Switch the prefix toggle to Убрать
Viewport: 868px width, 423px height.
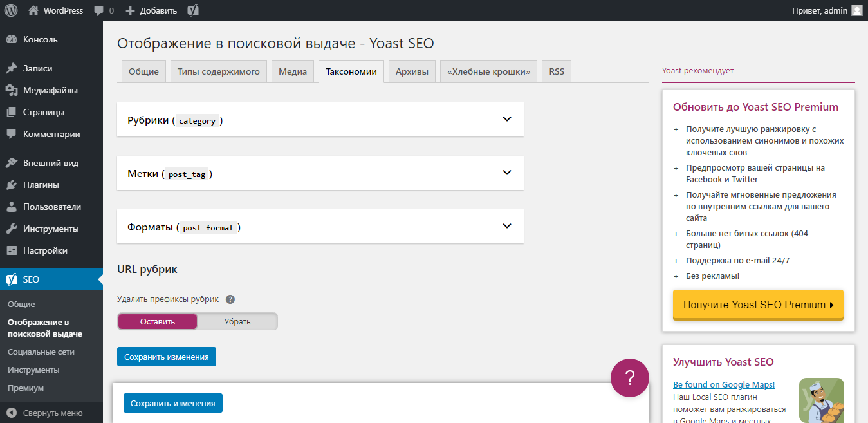click(237, 321)
